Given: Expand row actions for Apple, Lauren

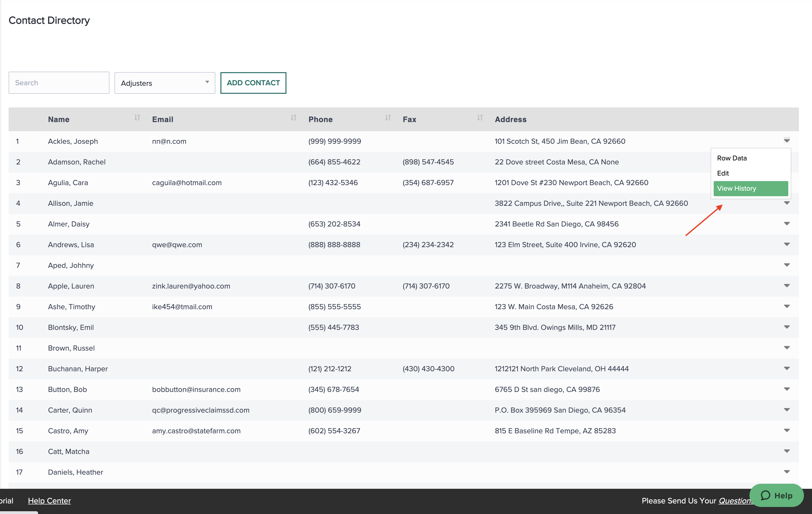Looking at the screenshot, I should 787,286.
